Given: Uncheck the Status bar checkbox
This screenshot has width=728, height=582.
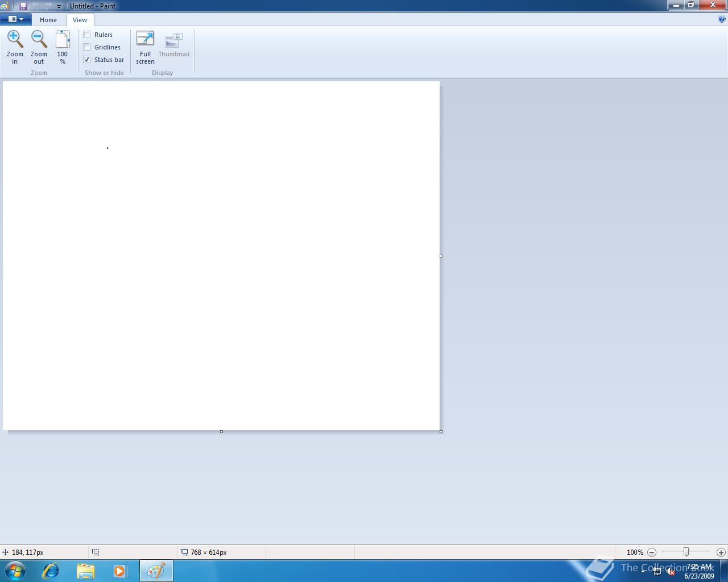Looking at the screenshot, I should (87, 60).
